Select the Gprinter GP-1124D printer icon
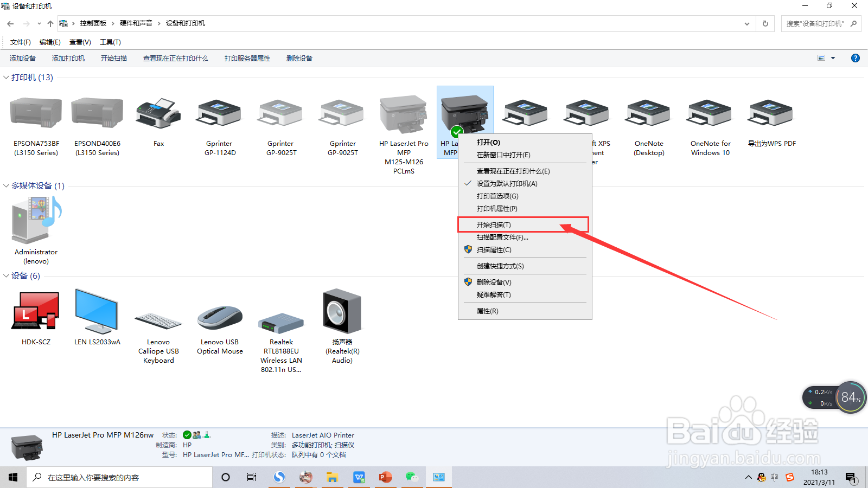 pos(219,113)
